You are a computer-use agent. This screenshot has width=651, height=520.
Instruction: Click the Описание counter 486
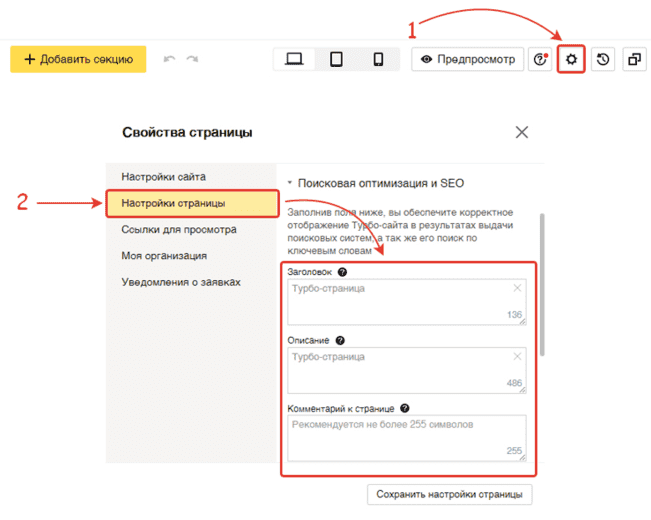[x=514, y=383]
